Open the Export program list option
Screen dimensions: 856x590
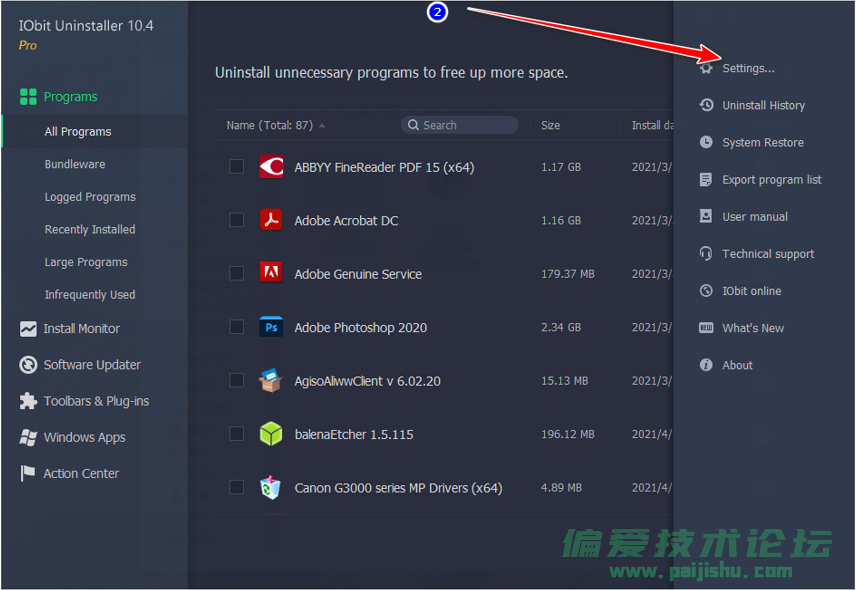click(x=771, y=180)
